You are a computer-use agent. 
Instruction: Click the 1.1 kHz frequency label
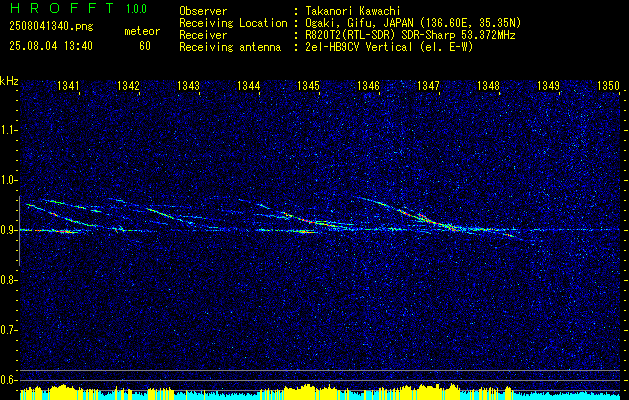[7, 130]
